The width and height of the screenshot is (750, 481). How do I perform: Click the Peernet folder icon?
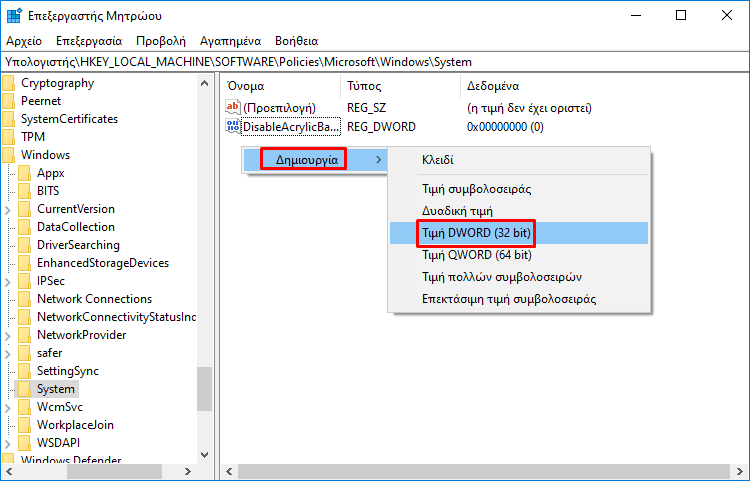(x=8, y=101)
